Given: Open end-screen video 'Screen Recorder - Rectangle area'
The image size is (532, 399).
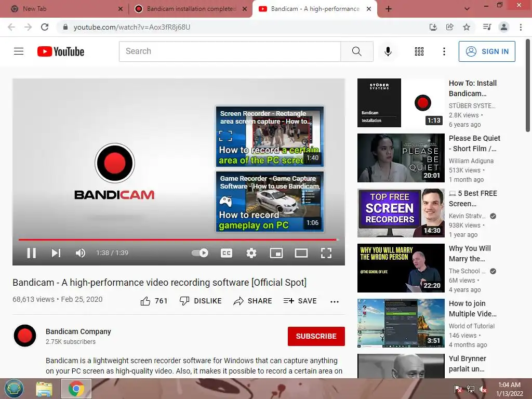Looking at the screenshot, I should [x=270, y=137].
